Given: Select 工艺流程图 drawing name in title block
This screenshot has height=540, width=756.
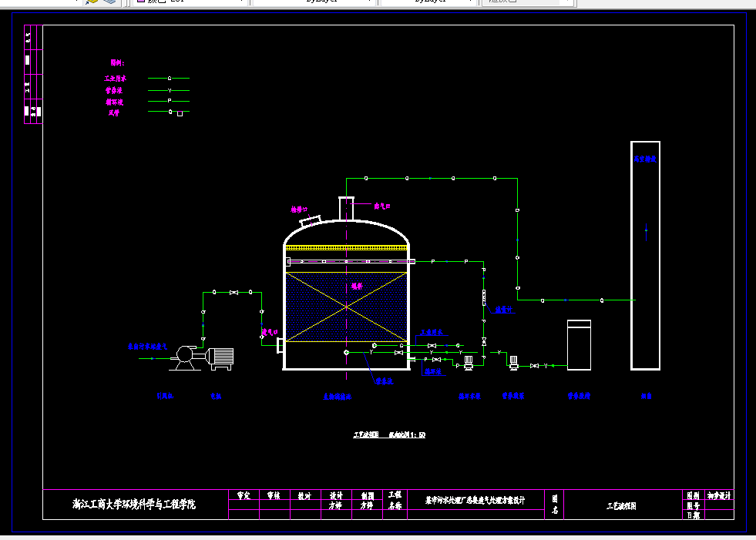Looking at the screenshot, I should (621, 506).
